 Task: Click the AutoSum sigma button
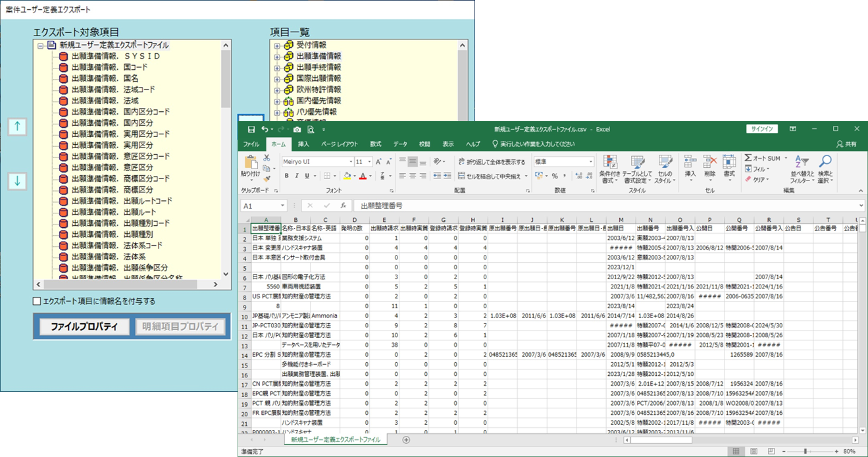748,158
